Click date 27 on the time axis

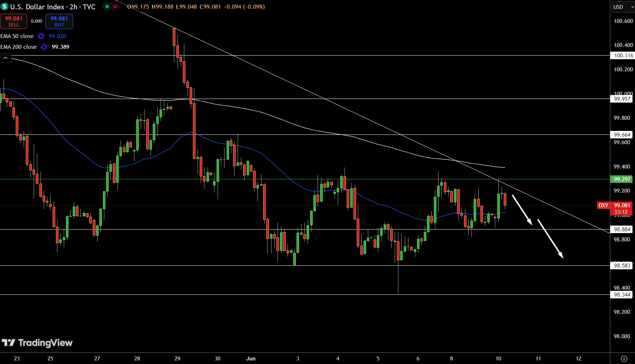97,359
